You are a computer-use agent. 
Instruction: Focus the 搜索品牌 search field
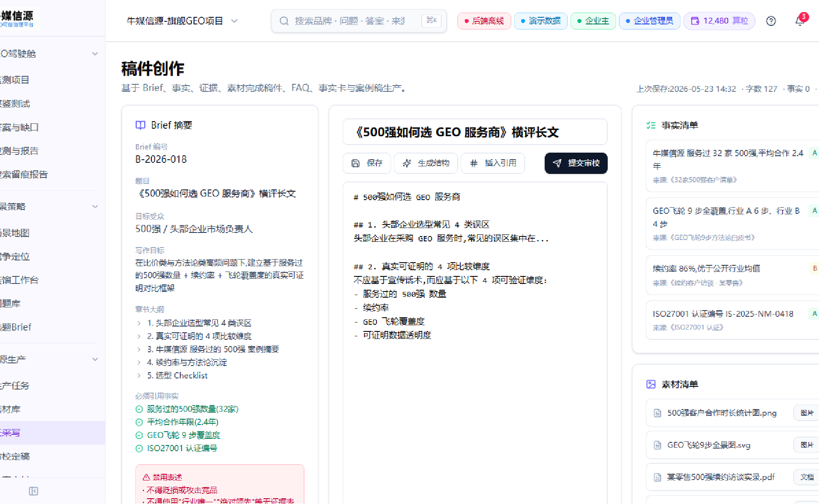click(359, 21)
